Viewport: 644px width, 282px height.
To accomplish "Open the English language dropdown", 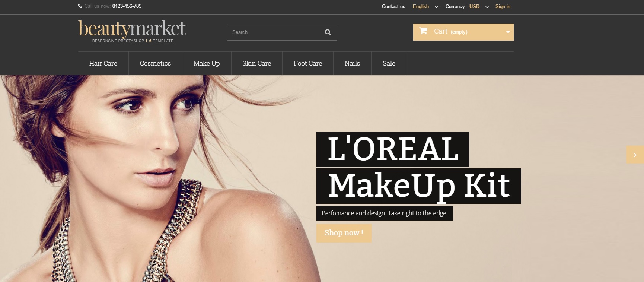I will [425, 6].
